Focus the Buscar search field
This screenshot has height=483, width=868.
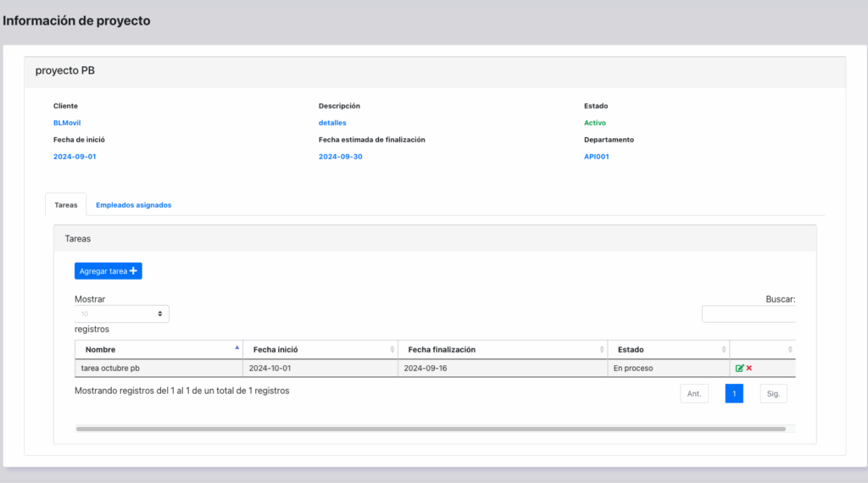tap(748, 314)
